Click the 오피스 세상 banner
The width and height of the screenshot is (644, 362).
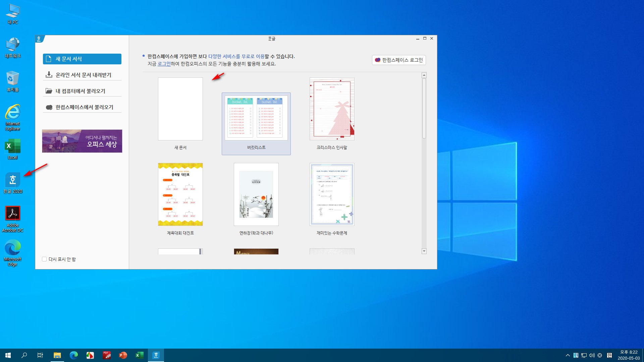82,141
